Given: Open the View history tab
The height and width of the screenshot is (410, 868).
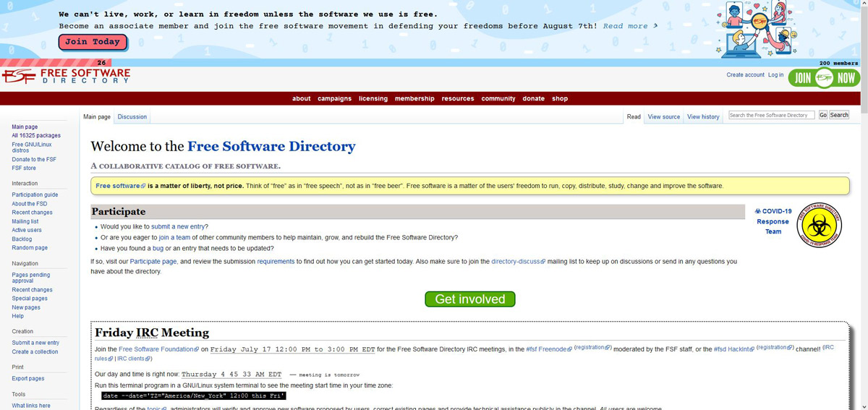Looking at the screenshot, I should coord(703,116).
